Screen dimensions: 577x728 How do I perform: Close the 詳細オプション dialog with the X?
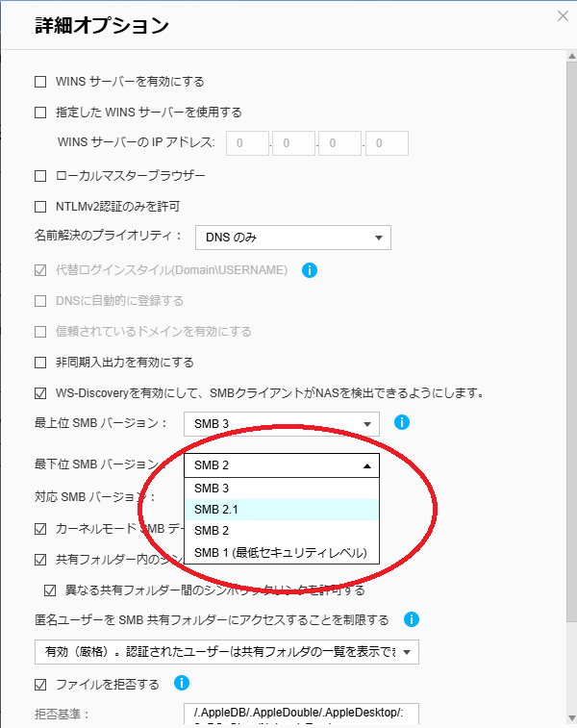click(x=563, y=16)
